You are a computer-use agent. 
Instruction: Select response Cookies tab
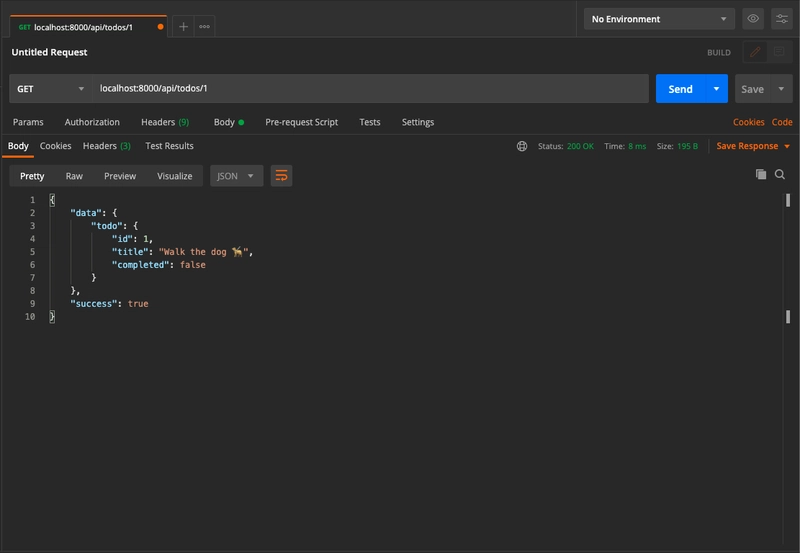pos(55,146)
